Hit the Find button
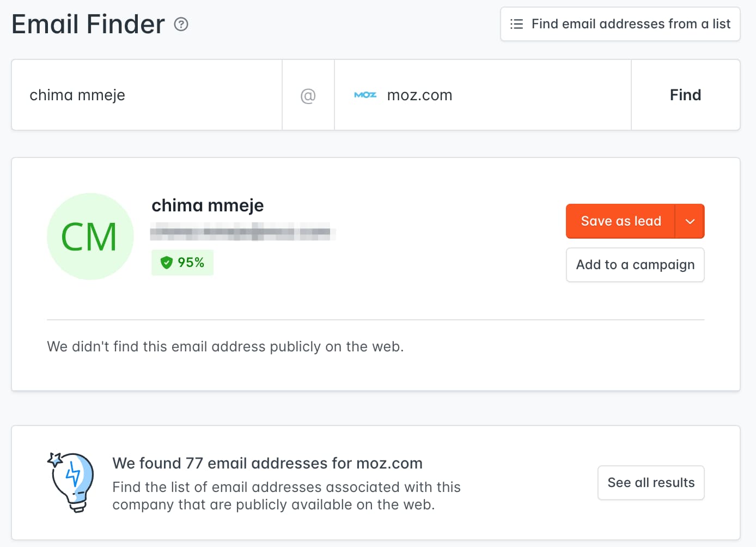756x547 pixels. [685, 95]
